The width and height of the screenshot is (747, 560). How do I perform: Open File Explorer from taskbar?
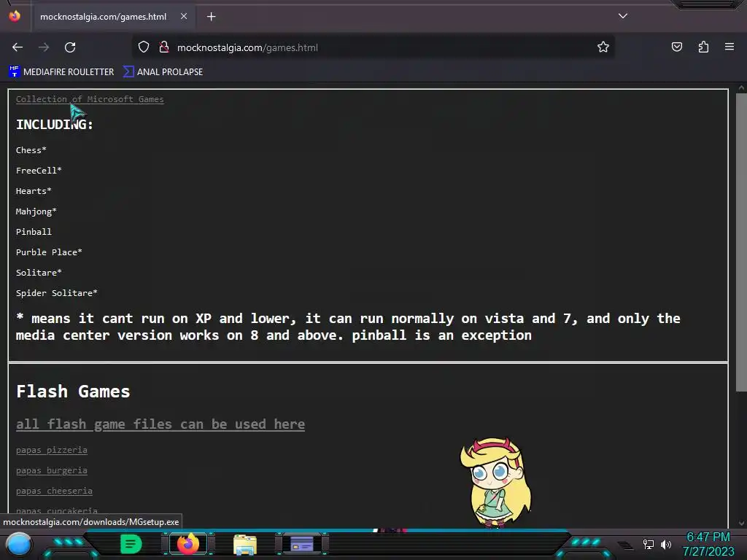(245, 544)
